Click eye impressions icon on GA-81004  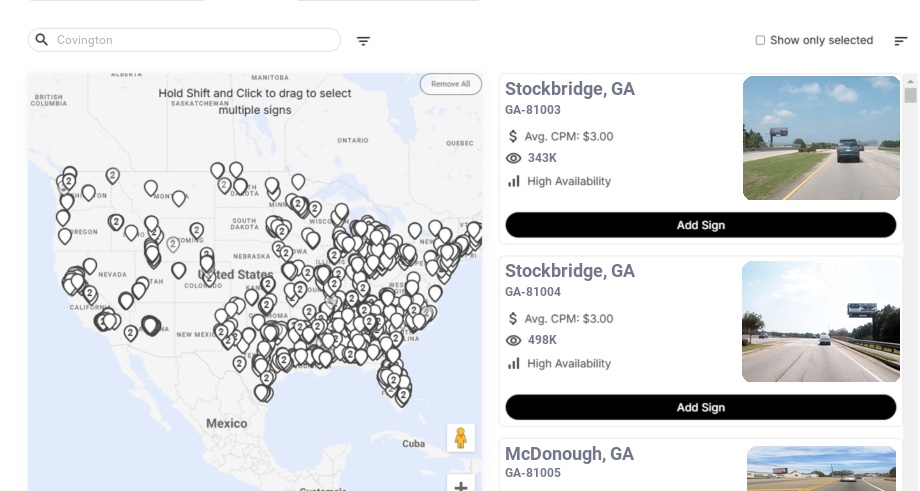(514, 341)
